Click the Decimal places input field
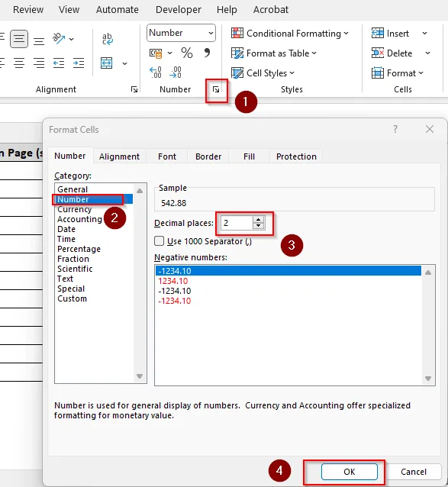 pos(237,223)
